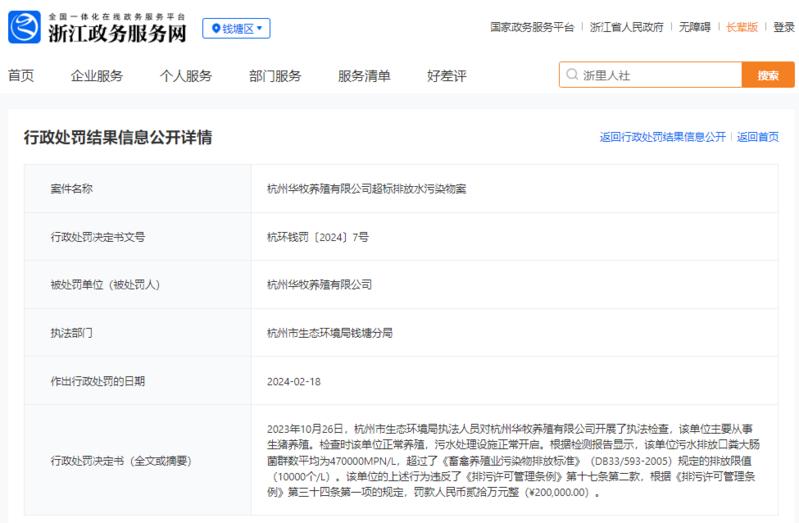Open the 好差评 navigation item

tap(446, 76)
